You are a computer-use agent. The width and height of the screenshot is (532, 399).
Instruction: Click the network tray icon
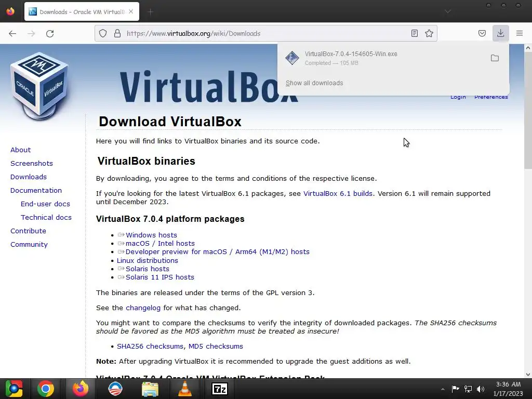coord(468,389)
